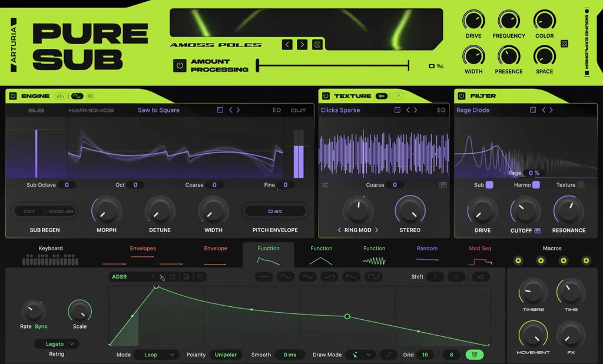
Task: Open the Sound Explorer panel
Action: coord(587,43)
